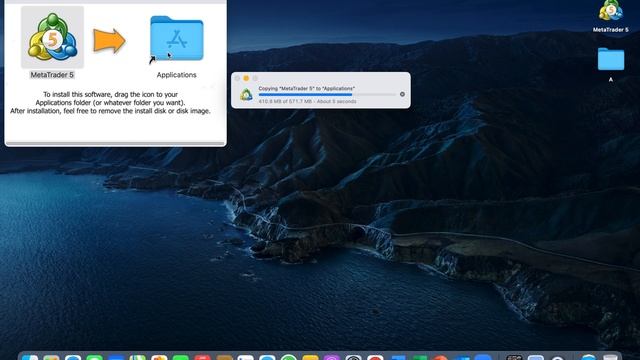The image size is (640, 360).
Task: Click the MetaTrader icon in the copy dialog
Action: (246, 95)
